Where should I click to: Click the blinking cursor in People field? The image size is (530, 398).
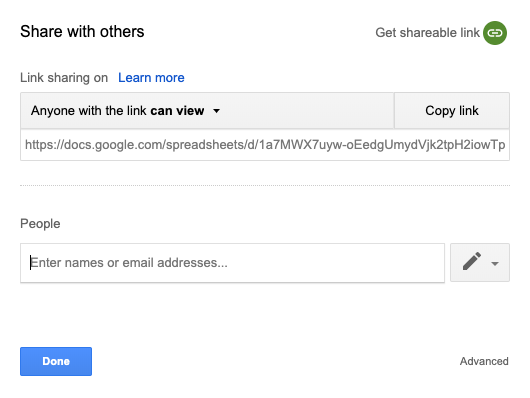point(30,263)
